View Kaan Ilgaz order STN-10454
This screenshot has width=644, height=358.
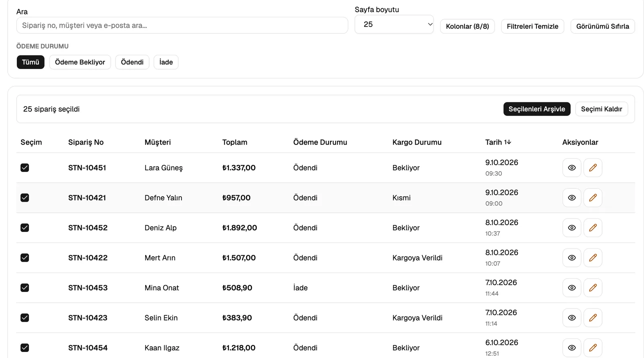[x=572, y=348]
